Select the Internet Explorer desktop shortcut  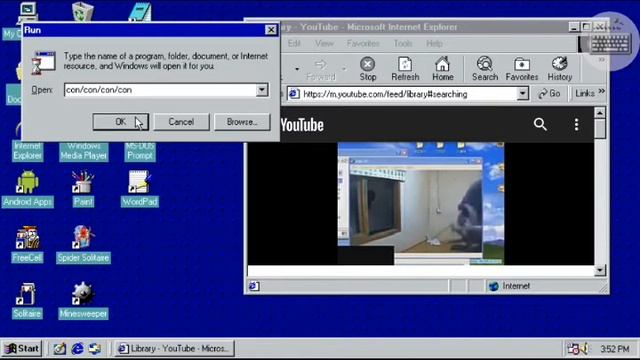click(x=27, y=151)
